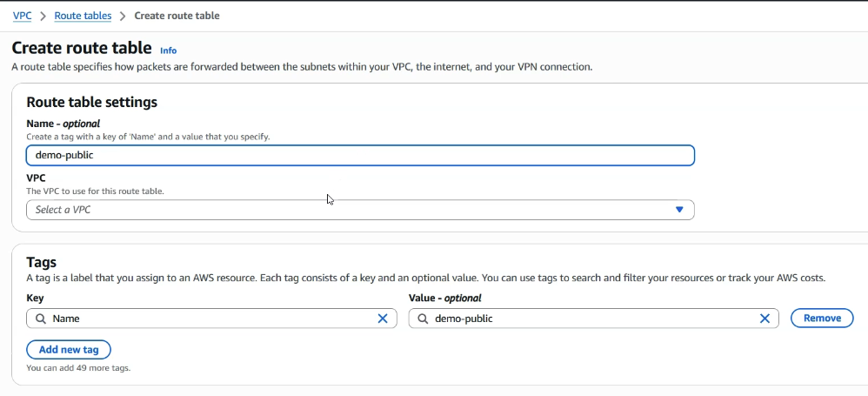
Task: Expand the VPC dropdown arrow
Action: [x=679, y=210]
